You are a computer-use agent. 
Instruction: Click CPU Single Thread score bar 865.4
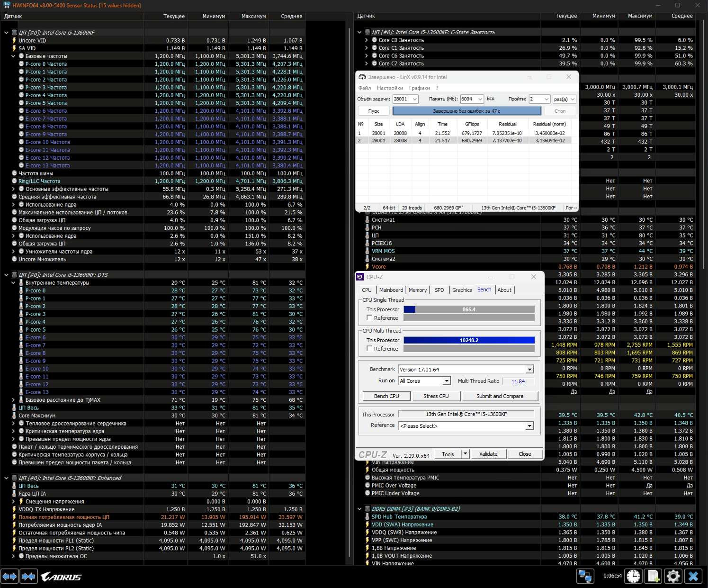469,309
